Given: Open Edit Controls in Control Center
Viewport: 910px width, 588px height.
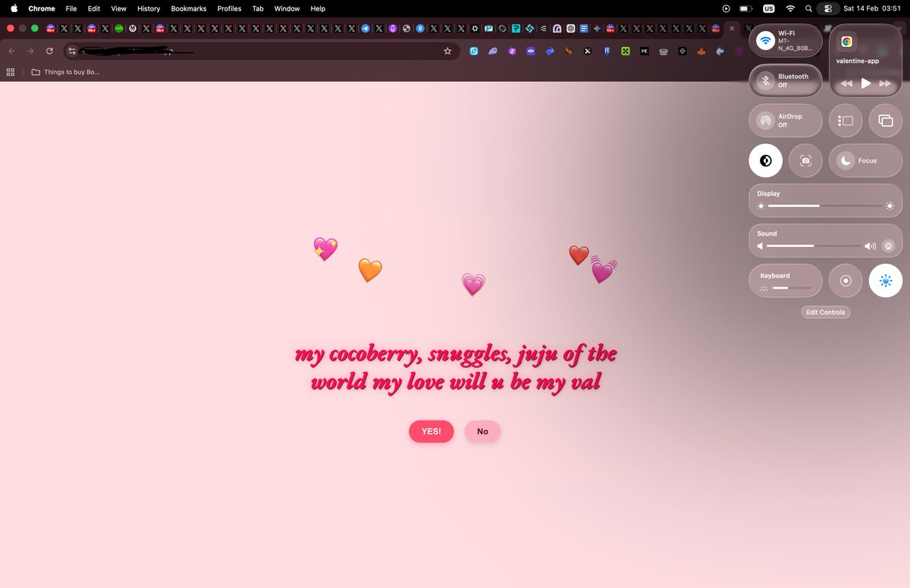Looking at the screenshot, I should click(x=825, y=312).
